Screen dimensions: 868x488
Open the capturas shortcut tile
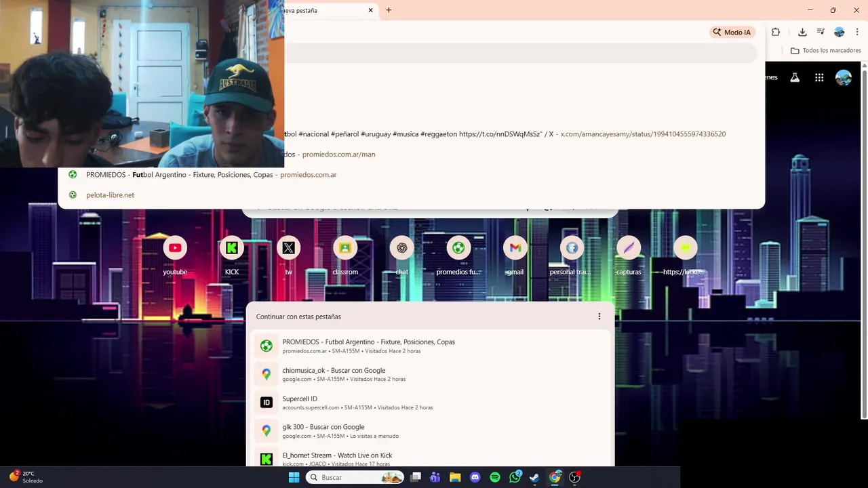click(x=629, y=255)
